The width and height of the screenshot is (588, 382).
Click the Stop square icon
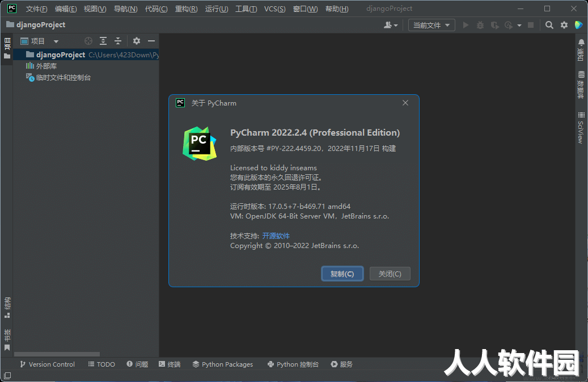click(x=531, y=25)
